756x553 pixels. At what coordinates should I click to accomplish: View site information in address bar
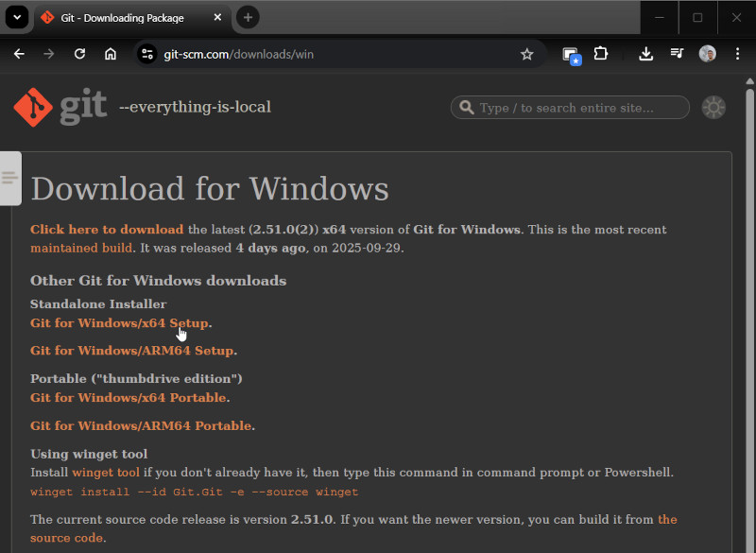(x=146, y=54)
